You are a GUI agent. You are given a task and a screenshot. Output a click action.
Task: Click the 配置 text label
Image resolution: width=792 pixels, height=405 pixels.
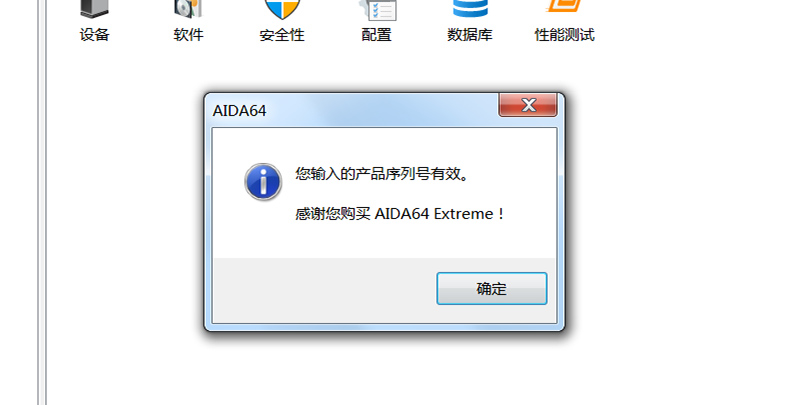tap(377, 35)
